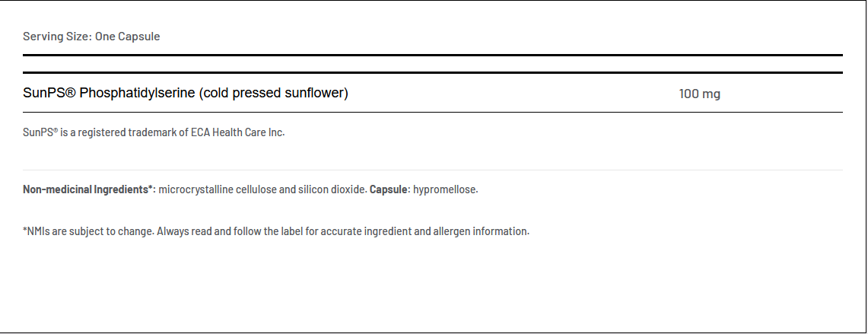Viewport: 868px width, 334px height.
Task: Click the "*NMIs are subject to change" sentence
Action: (87, 231)
